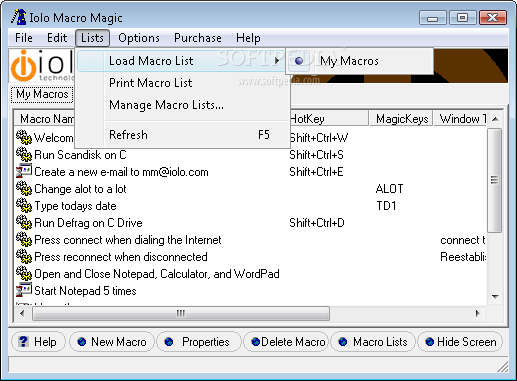Sort by the Macro Name column header
The image size is (517, 381).
(x=44, y=118)
